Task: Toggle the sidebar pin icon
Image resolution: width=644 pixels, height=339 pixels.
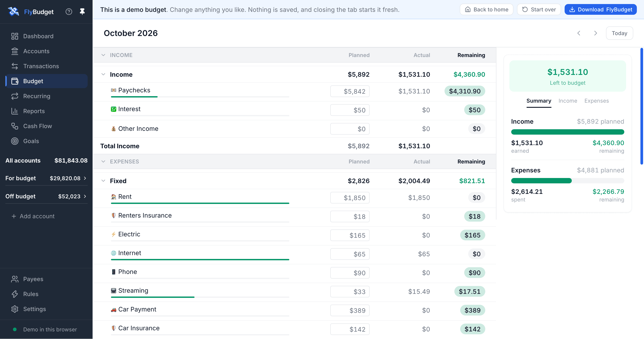Action: coord(82,11)
